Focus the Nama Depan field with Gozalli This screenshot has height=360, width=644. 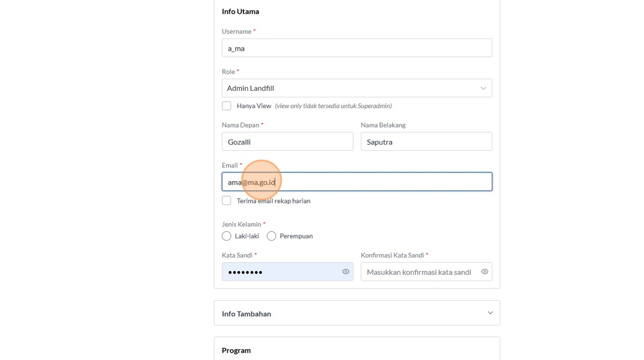(287, 141)
